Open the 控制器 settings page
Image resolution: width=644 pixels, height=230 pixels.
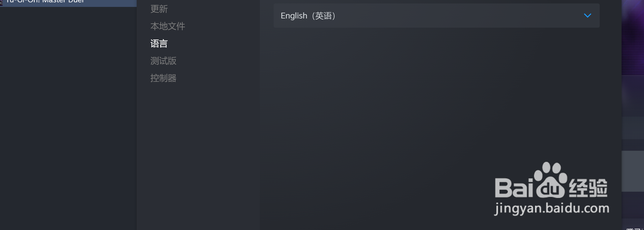click(x=163, y=78)
